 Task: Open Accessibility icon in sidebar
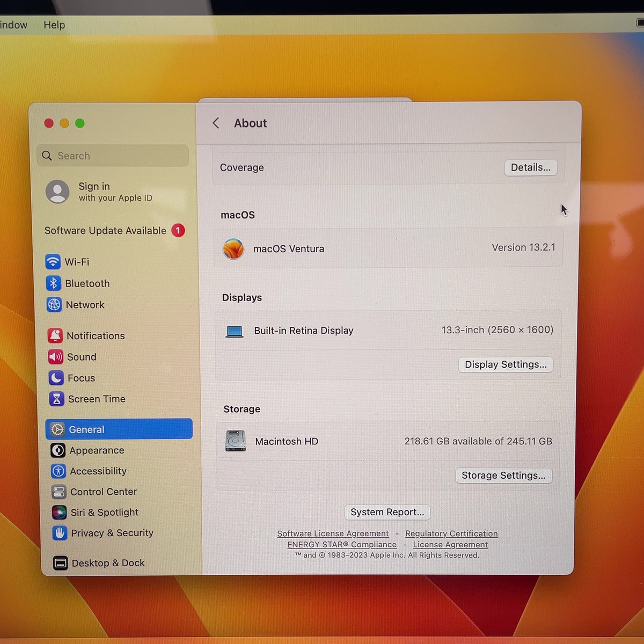click(58, 471)
